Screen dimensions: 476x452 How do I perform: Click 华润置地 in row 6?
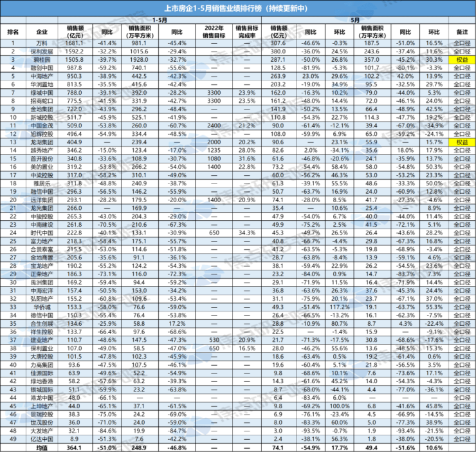pyautogui.click(x=42, y=84)
